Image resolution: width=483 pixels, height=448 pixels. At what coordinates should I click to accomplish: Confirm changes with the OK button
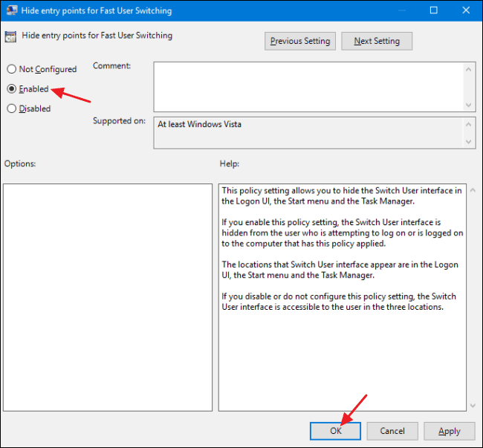click(x=335, y=431)
